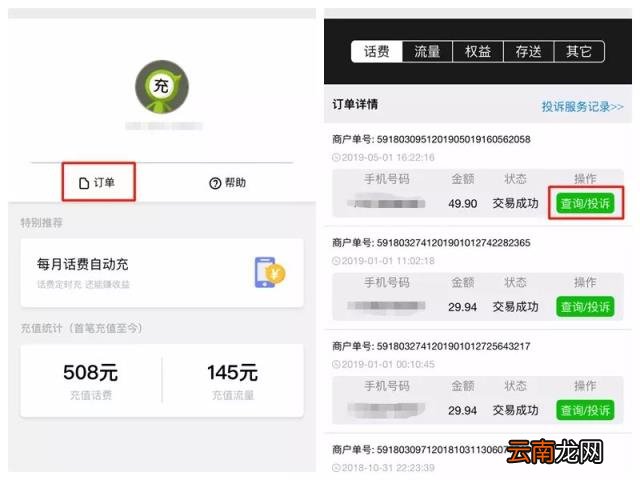Select the 权益 tab
640x480 pixels.
[478, 51]
